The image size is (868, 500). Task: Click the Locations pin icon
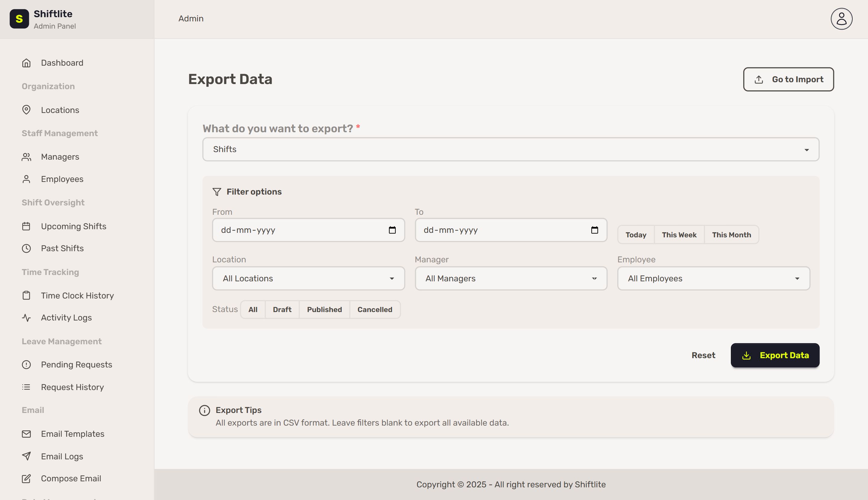(x=27, y=110)
